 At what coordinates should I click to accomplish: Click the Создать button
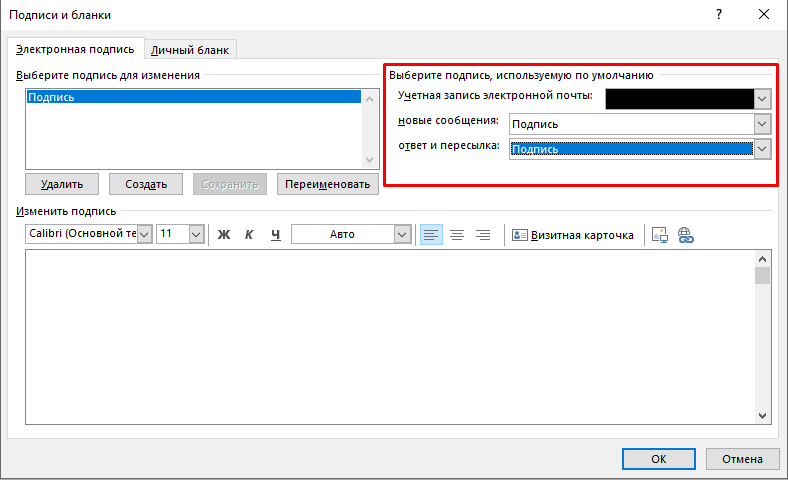146,184
